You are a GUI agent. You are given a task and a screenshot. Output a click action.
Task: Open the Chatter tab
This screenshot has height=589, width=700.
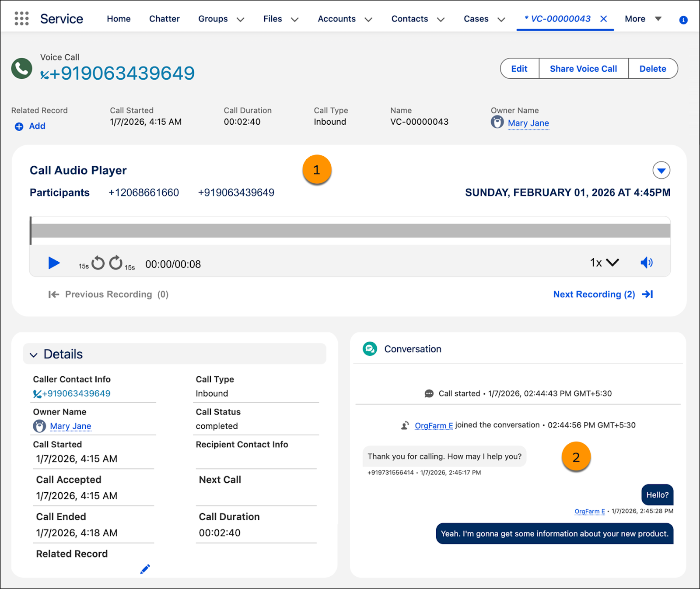pyautogui.click(x=164, y=19)
